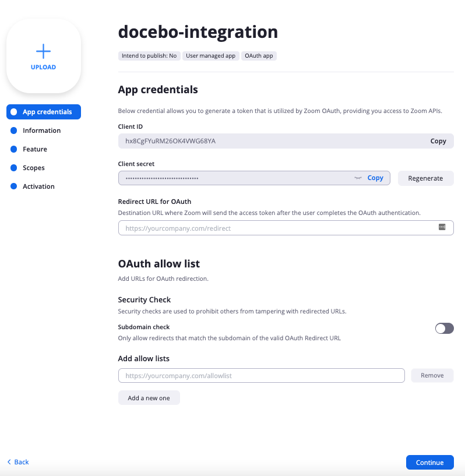
Task: Click the Redirect URL for OAuth field
Action: coord(277,228)
